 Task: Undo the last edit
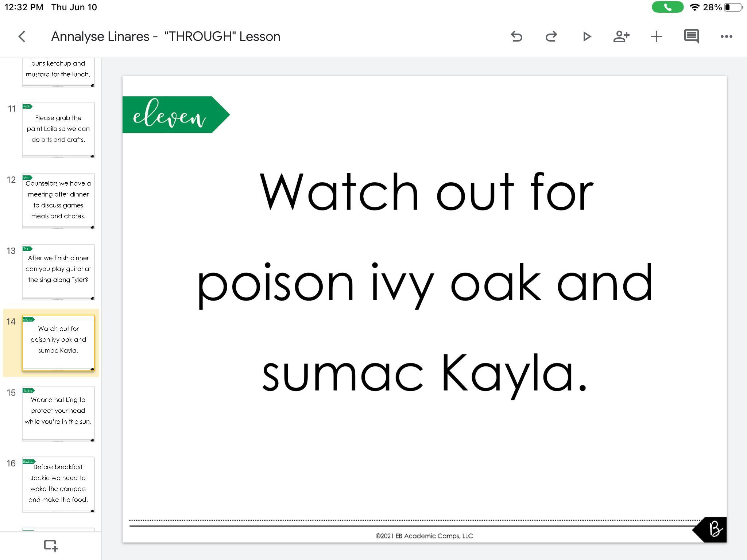[516, 36]
